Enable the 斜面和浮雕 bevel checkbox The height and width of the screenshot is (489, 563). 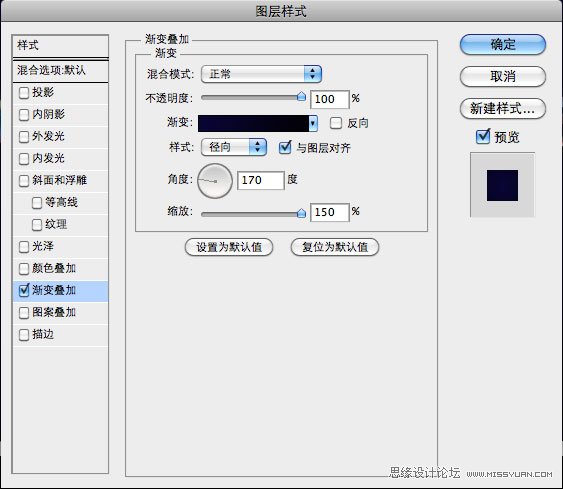tap(24, 181)
